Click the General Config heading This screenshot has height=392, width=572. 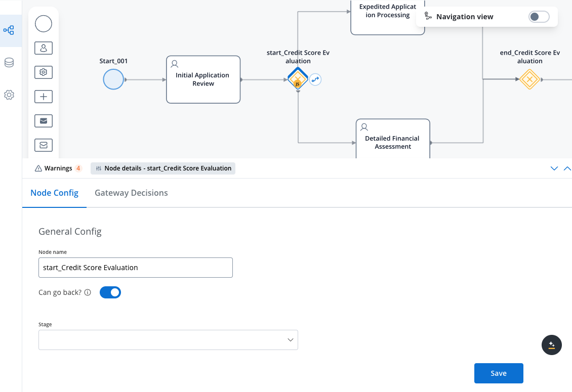[x=70, y=232]
